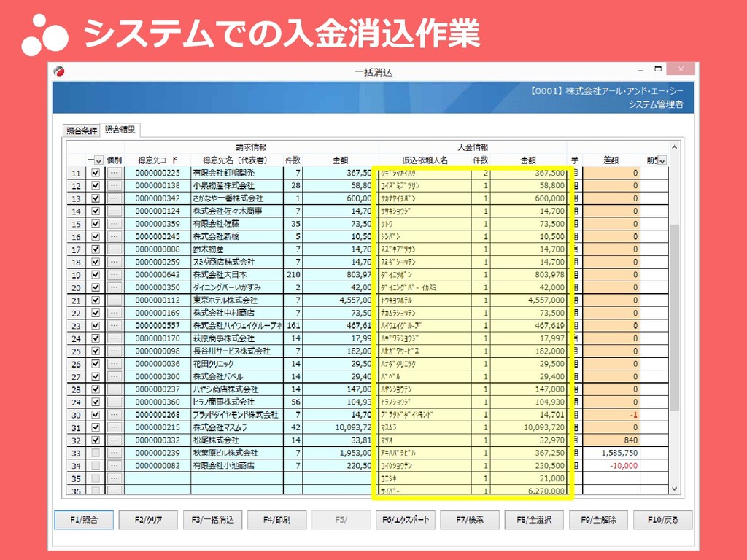
Task: Switch to the 照合条件 tab
Action: coord(82,131)
